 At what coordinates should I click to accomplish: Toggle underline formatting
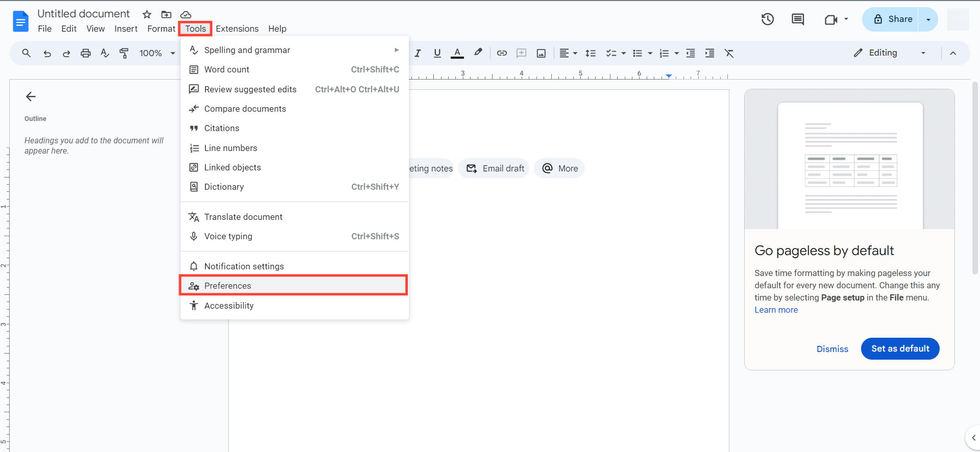coord(437,53)
